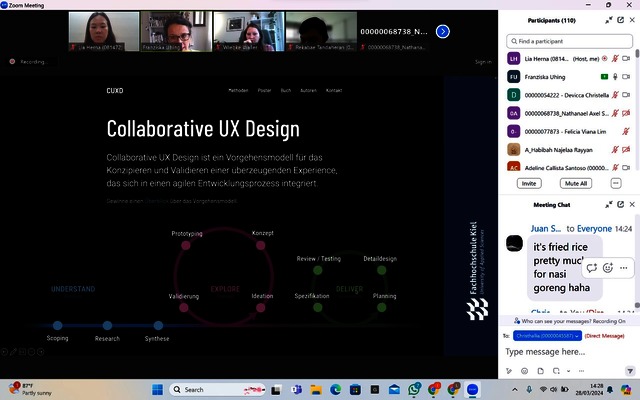Toggle video camera for Lia Herna
This screenshot has width=640, height=400.
(x=626, y=59)
